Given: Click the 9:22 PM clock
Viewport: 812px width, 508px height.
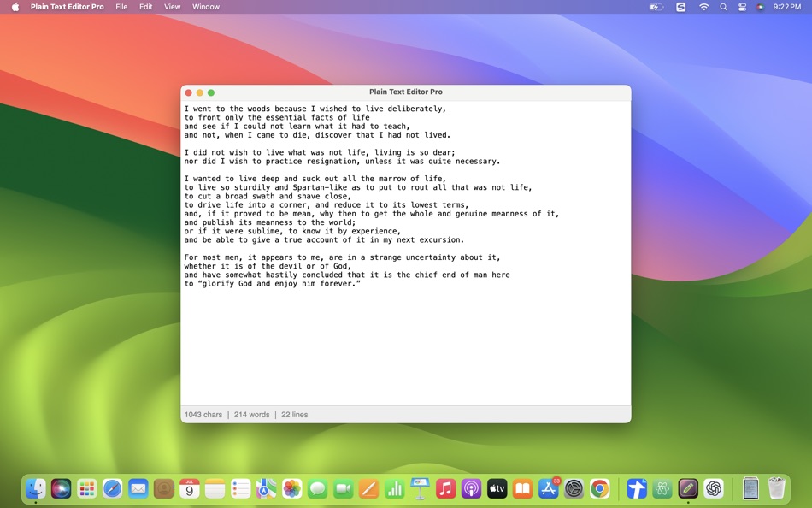Looking at the screenshot, I should [x=786, y=7].
